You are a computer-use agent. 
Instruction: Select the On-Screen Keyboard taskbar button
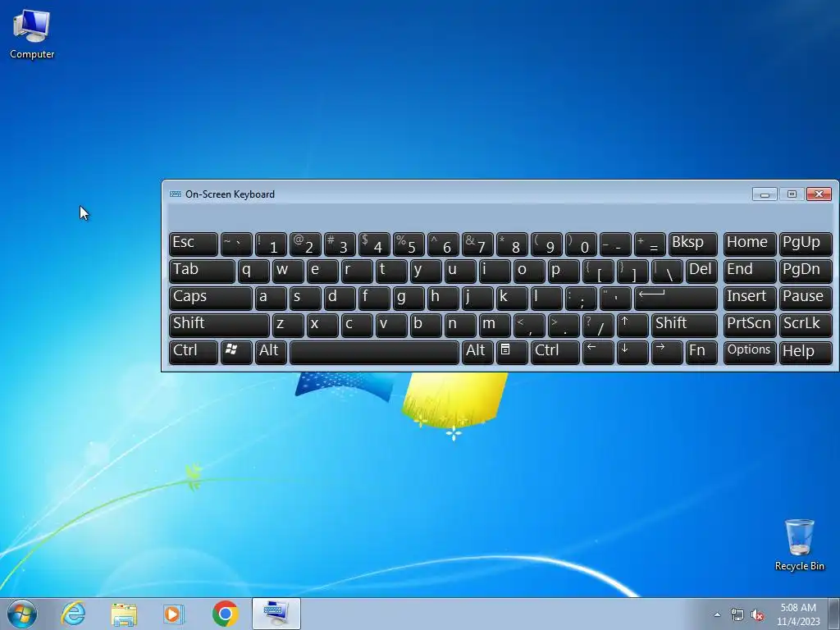click(x=276, y=614)
